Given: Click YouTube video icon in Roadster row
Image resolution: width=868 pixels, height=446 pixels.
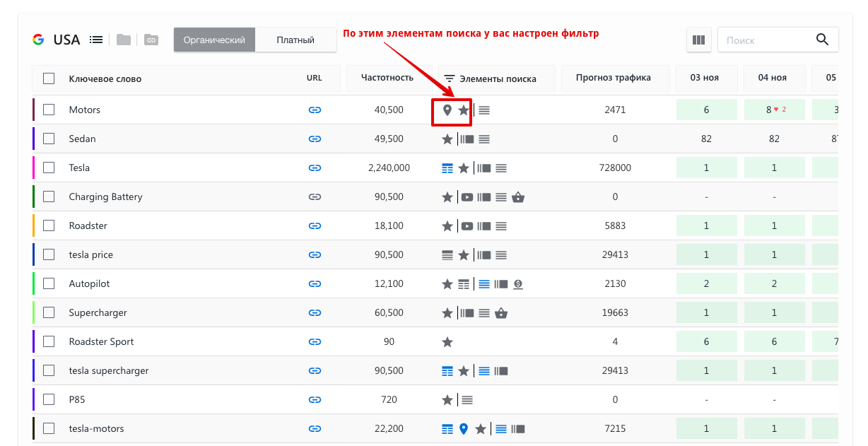Looking at the screenshot, I should (467, 225).
